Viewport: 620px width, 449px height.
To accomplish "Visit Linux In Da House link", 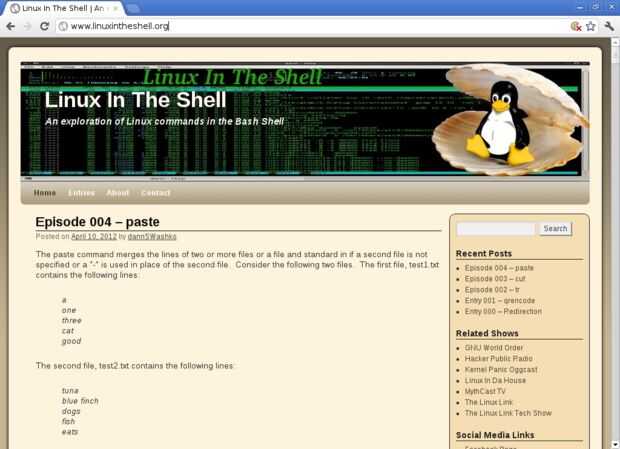I will pyautogui.click(x=495, y=380).
